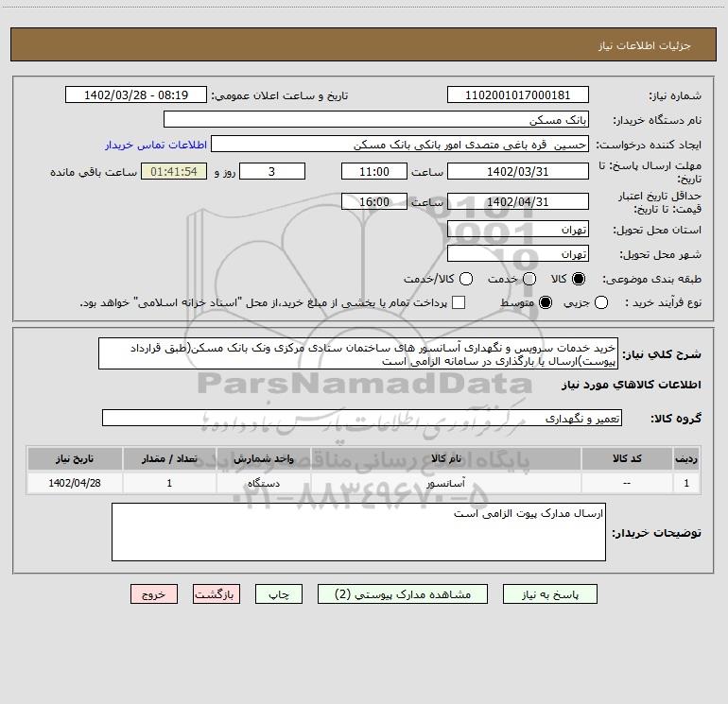The height and width of the screenshot is (704, 728).
Task: Click the deadline time field 11:00
Action: tap(374, 171)
